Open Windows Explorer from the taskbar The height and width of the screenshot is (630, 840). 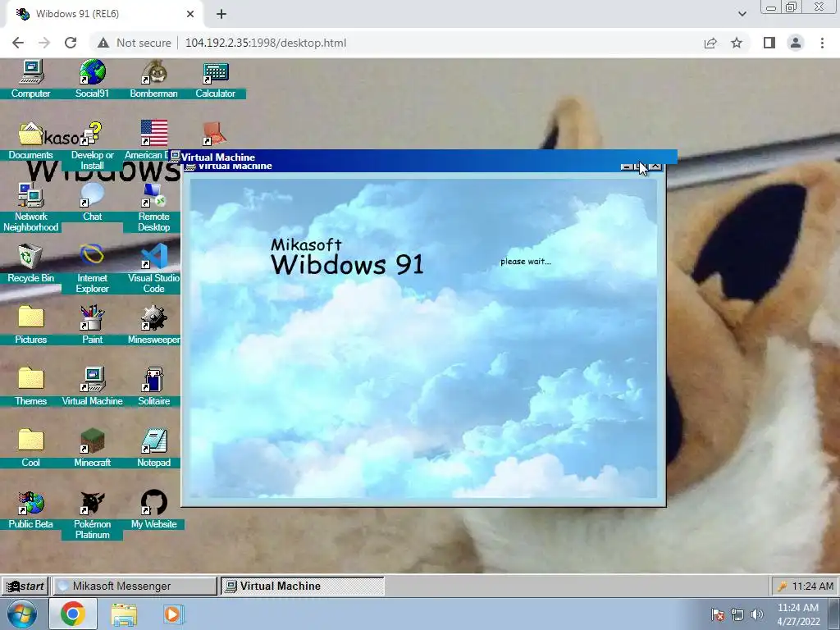tap(124, 614)
